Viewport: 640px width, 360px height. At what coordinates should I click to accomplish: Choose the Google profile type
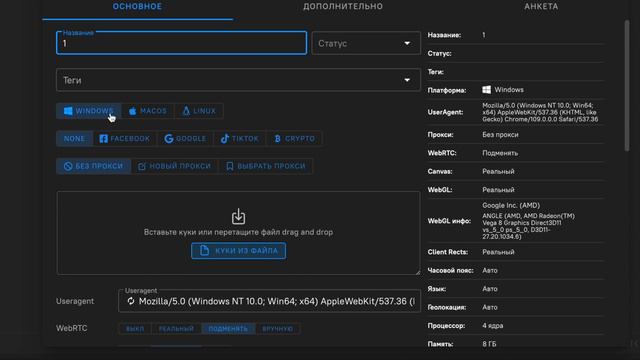[x=185, y=139]
